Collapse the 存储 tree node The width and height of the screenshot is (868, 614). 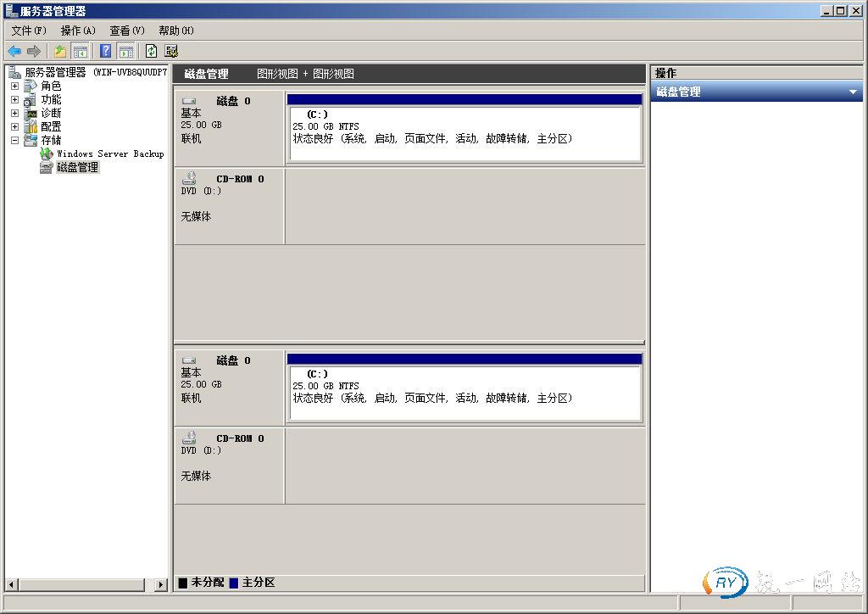point(14,140)
